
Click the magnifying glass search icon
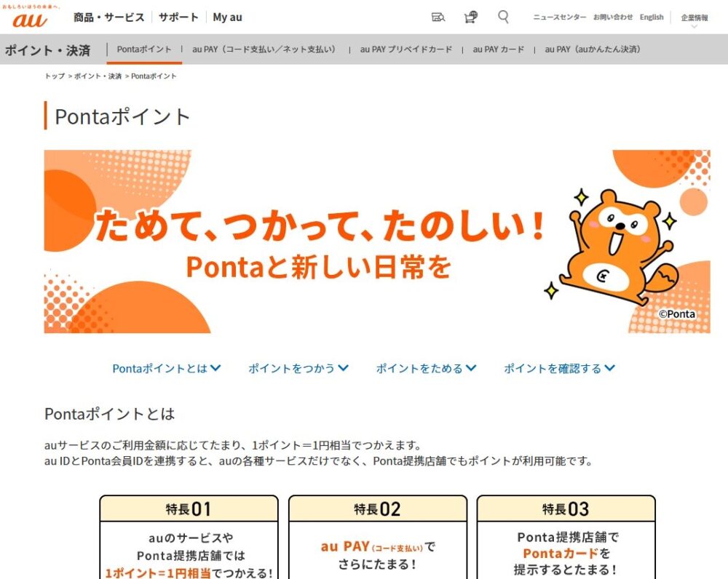(x=503, y=17)
